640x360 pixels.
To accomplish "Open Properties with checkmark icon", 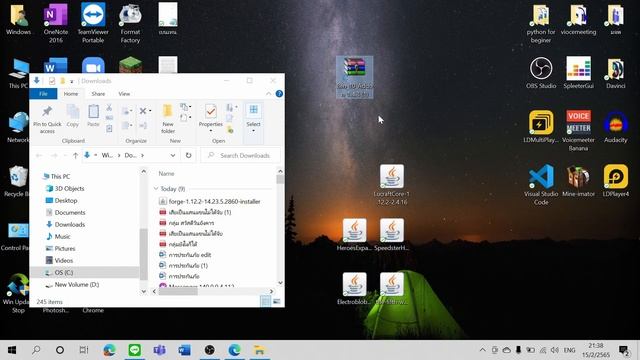I will point(211,111).
